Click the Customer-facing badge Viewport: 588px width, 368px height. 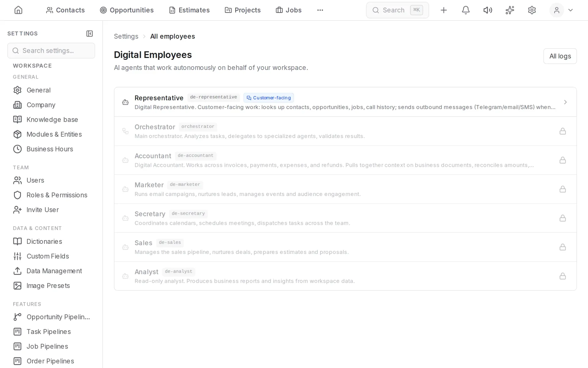(x=269, y=98)
